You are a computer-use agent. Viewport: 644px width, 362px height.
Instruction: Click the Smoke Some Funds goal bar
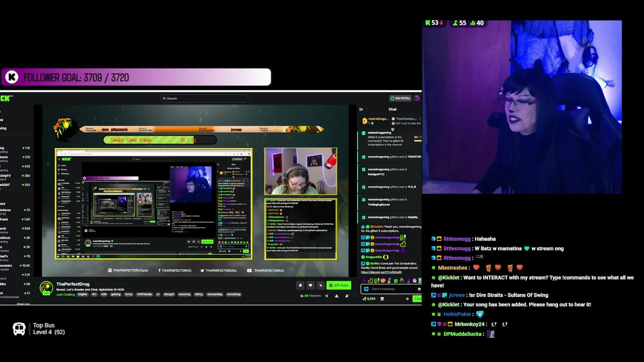(160, 140)
